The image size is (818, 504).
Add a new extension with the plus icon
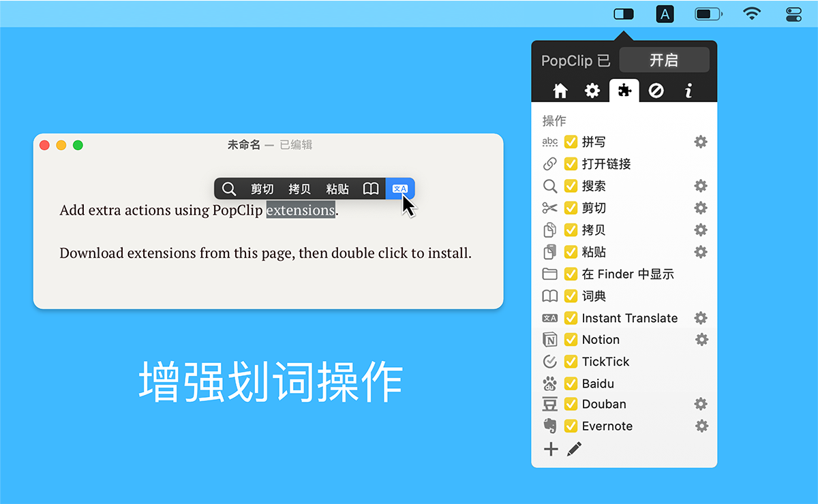click(550, 448)
